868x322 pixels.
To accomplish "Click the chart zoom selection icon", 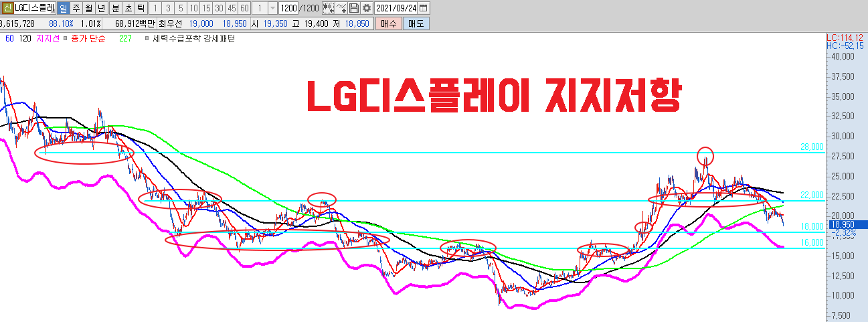I will click(x=329, y=9).
